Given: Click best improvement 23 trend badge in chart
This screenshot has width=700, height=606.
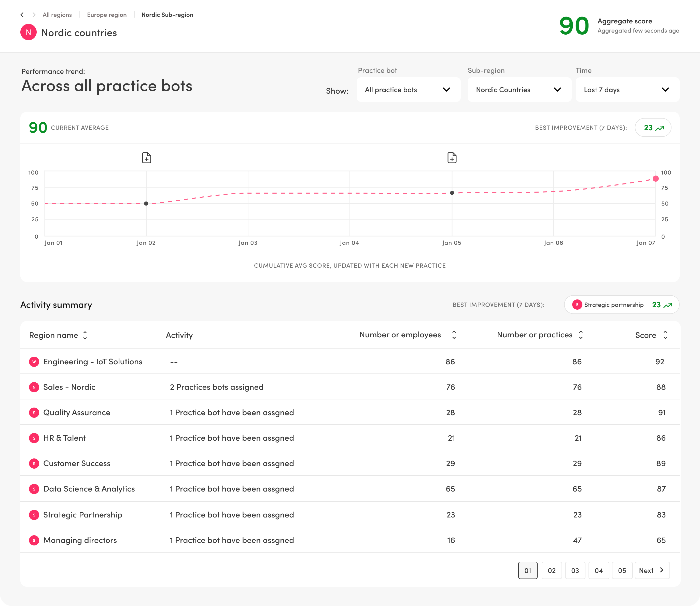Looking at the screenshot, I should coord(653,128).
